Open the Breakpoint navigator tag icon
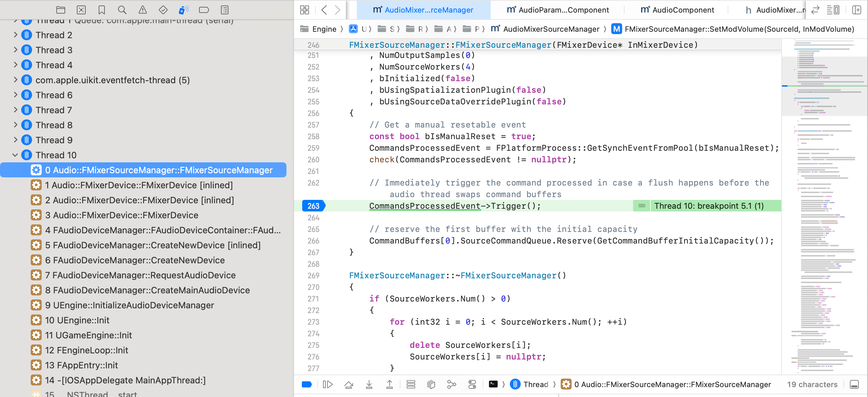This screenshot has height=397, width=868. (x=204, y=10)
